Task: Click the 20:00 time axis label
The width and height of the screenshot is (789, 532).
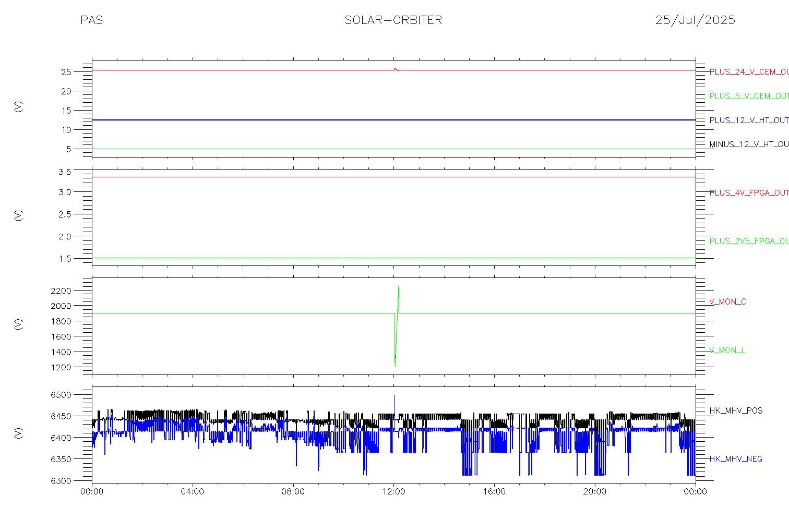Action: click(595, 491)
